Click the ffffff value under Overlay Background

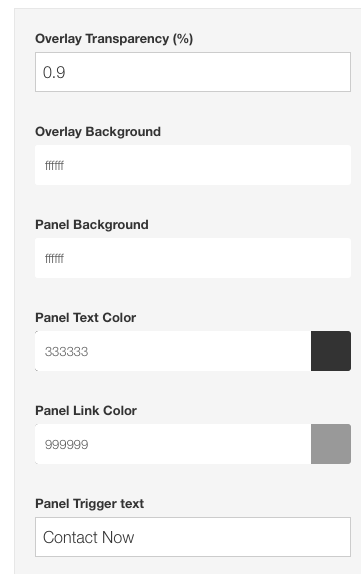point(54,165)
